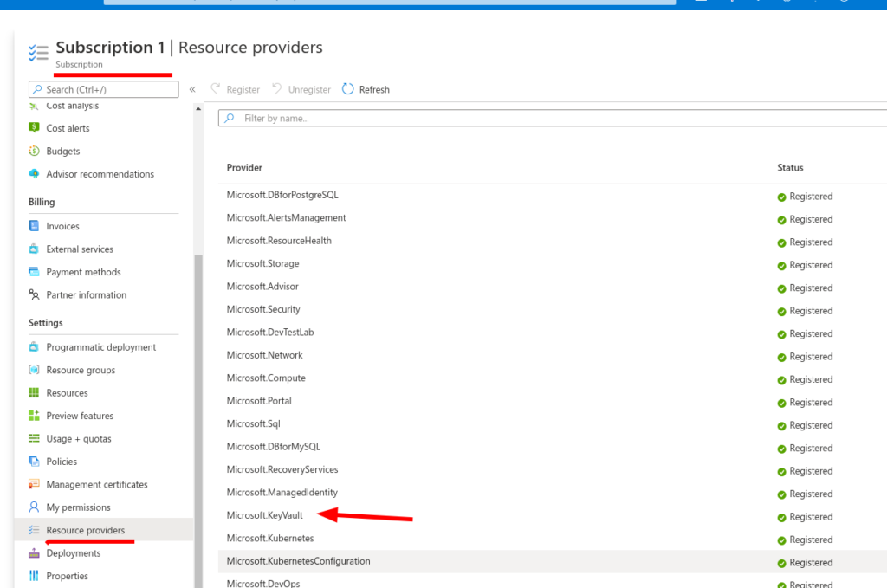Select the Microsoft.DevTestLab provider row
The image size is (887, 588).
pos(552,333)
